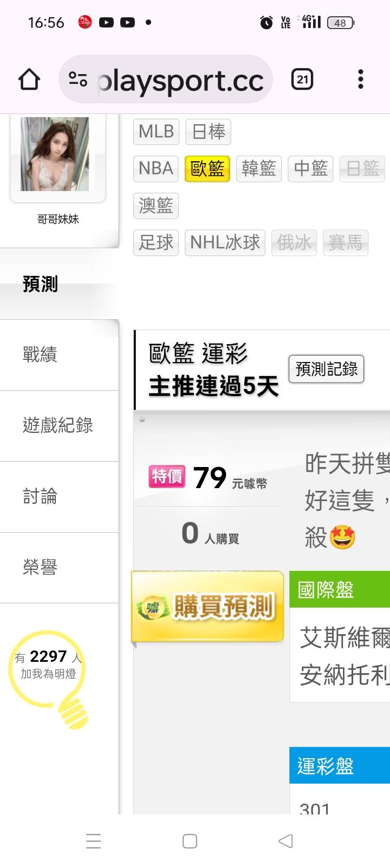Viewport: 390px width, 868px height.
Task: Click the 預測記錄 button
Action: 327,369
